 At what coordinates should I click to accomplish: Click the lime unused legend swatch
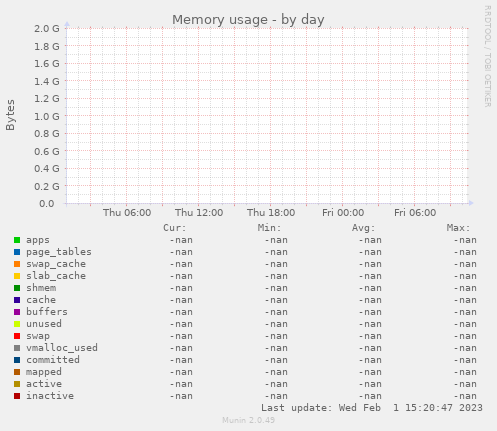tap(17, 324)
